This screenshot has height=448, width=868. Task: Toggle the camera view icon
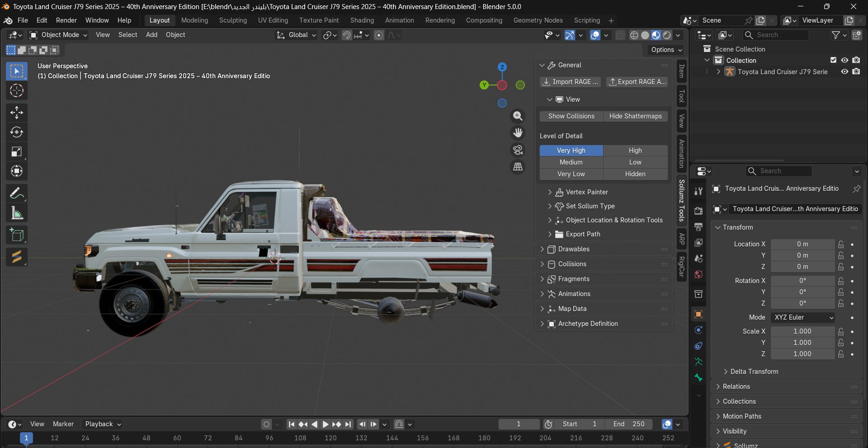click(518, 150)
